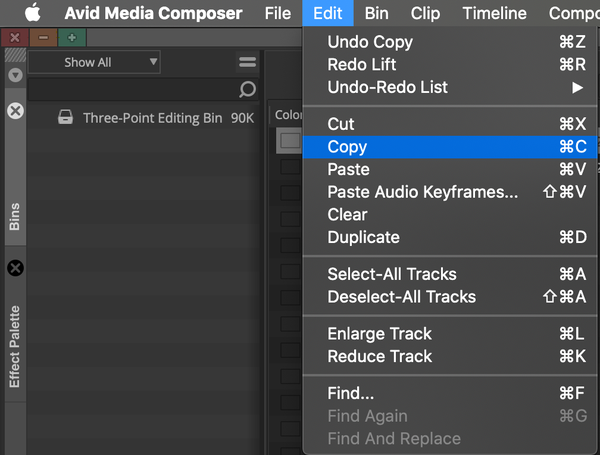Open the Bin menu

coord(377,14)
